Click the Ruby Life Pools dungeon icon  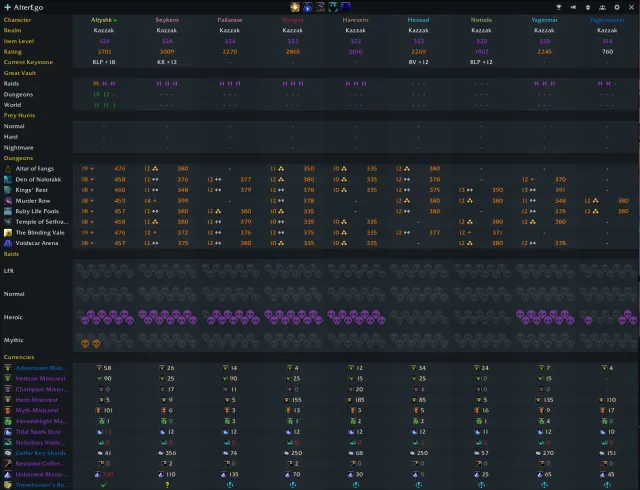8,211
